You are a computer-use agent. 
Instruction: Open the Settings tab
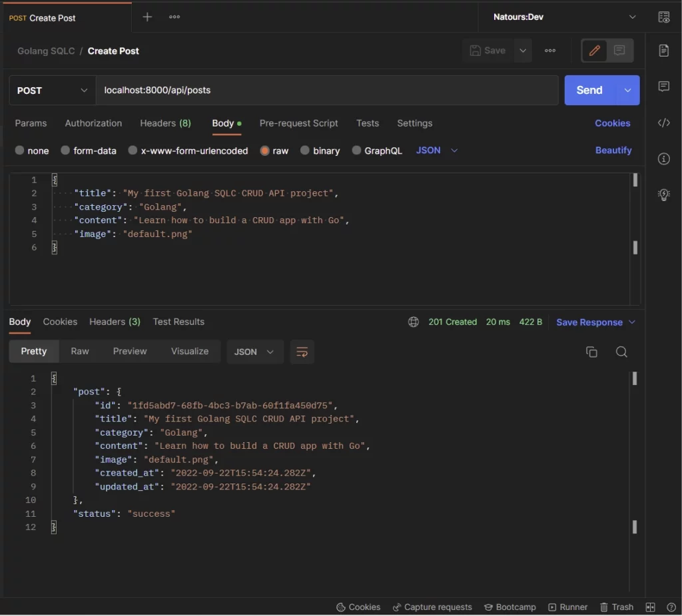click(414, 123)
